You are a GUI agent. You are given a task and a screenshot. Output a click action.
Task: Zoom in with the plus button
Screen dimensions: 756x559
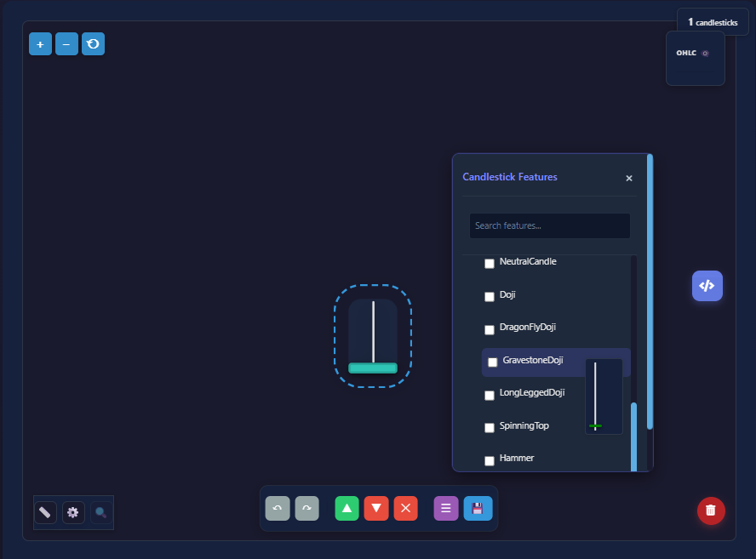tap(40, 43)
